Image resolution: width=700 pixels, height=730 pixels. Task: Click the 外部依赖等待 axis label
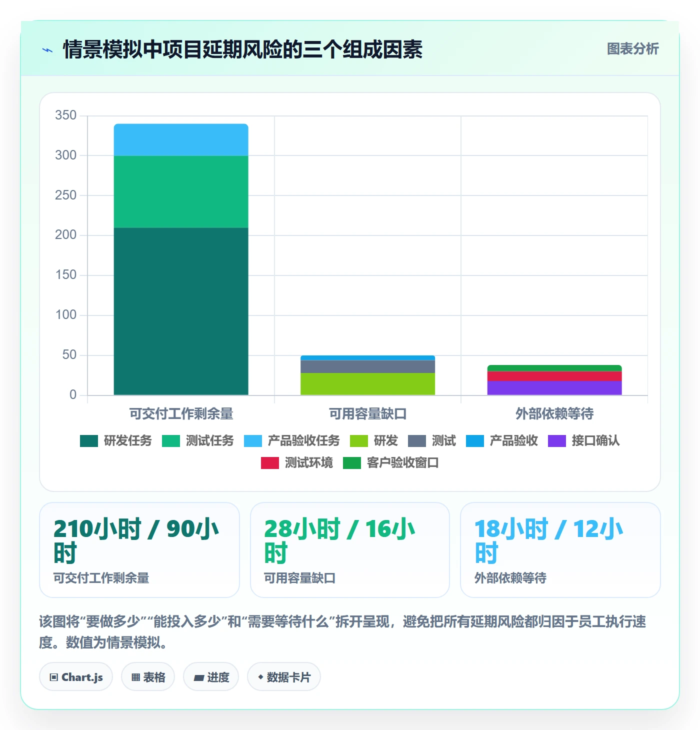554,413
